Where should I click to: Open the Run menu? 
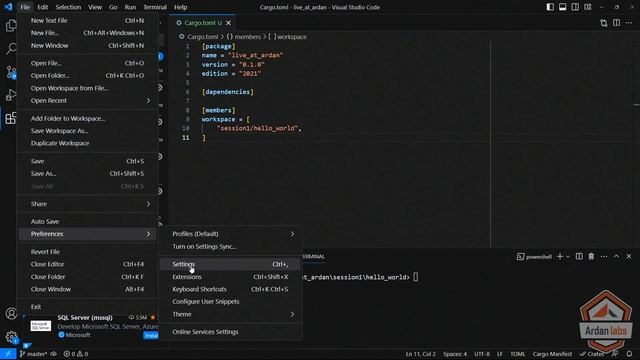click(x=130, y=7)
